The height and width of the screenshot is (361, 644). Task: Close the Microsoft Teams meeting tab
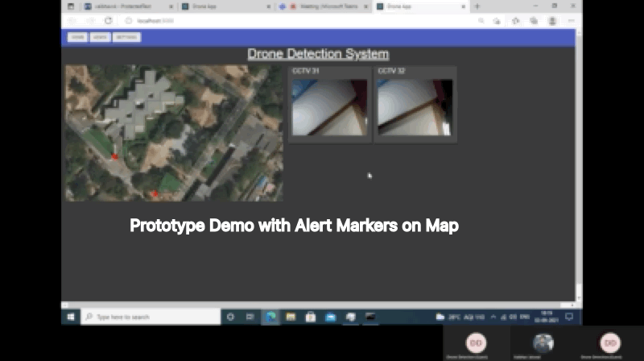(x=365, y=6)
